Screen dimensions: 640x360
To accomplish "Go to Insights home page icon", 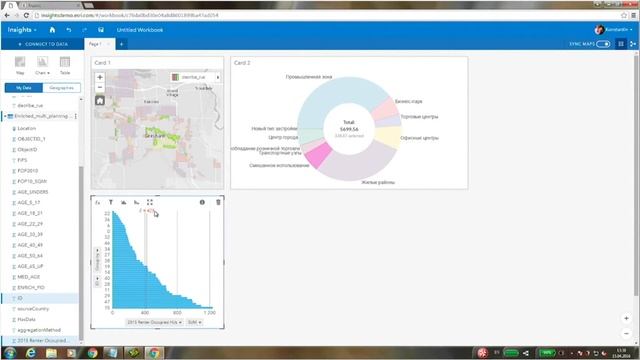I will pos(52,30).
